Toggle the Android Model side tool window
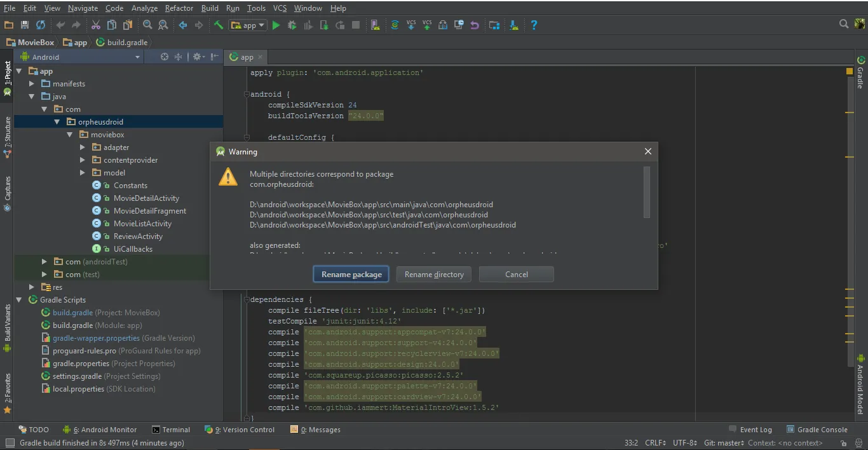The height and width of the screenshot is (450, 868). click(861, 384)
